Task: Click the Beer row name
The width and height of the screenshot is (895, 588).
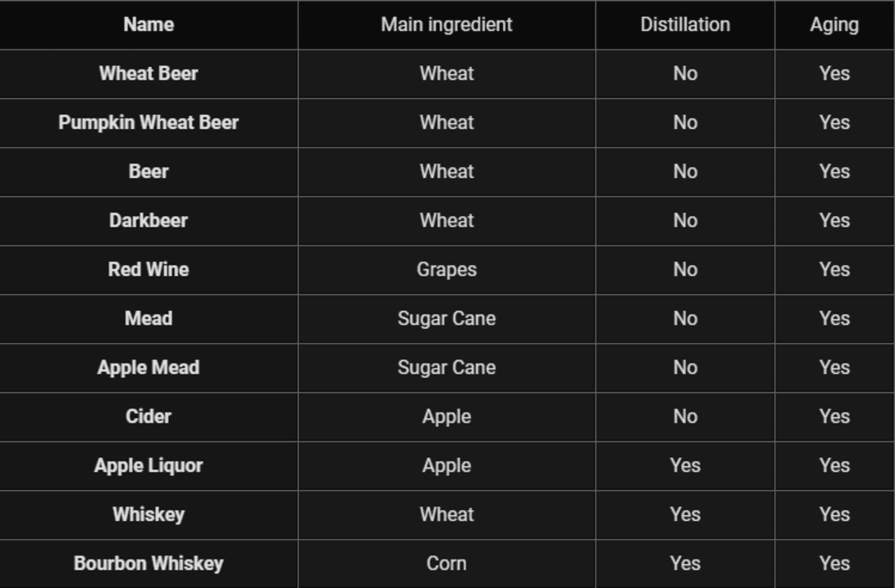Action: coord(149,171)
